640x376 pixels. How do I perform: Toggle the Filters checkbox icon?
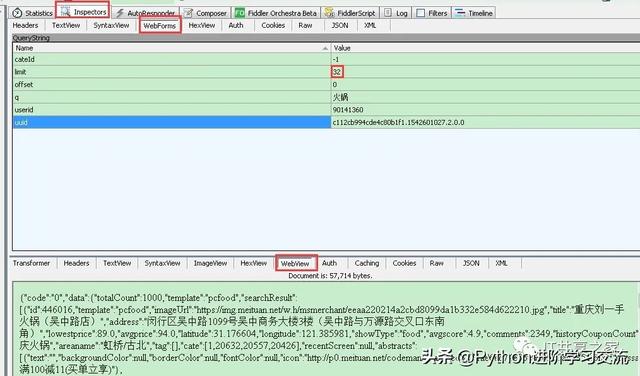[x=420, y=13]
